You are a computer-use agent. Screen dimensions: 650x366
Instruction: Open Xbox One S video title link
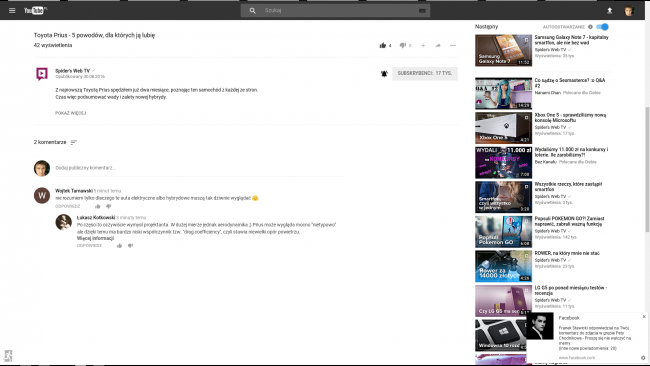click(570, 117)
